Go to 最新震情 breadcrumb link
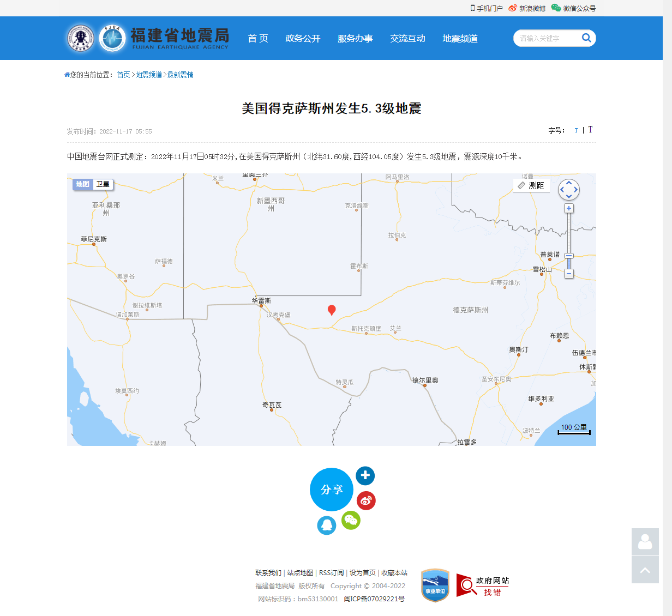 tap(180, 75)
